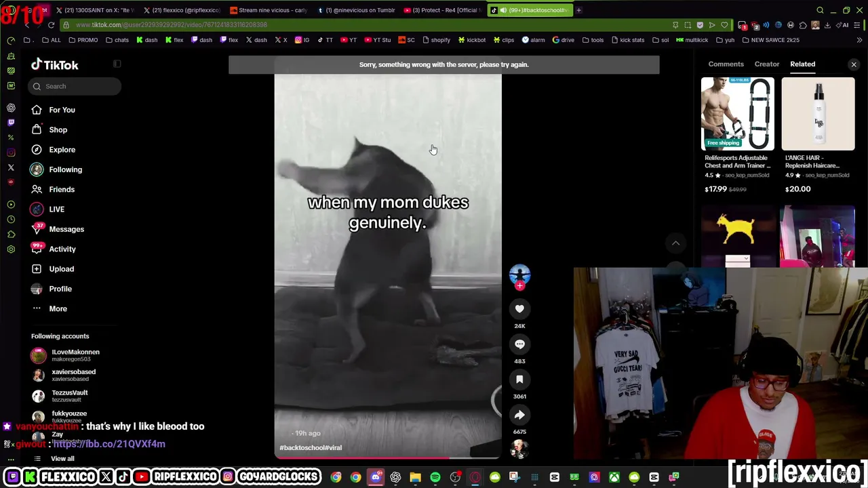Open the drive bookmark
868x488 pixels.
564,40
